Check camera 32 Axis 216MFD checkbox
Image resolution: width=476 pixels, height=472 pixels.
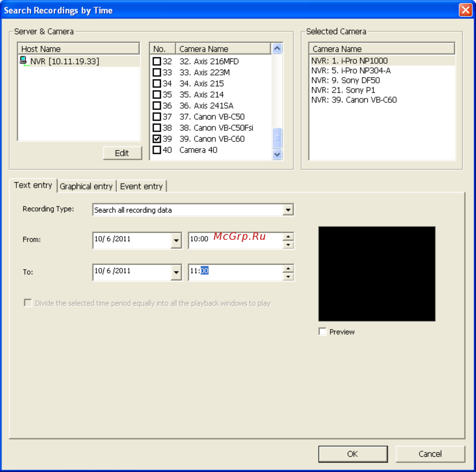[157, 61]
